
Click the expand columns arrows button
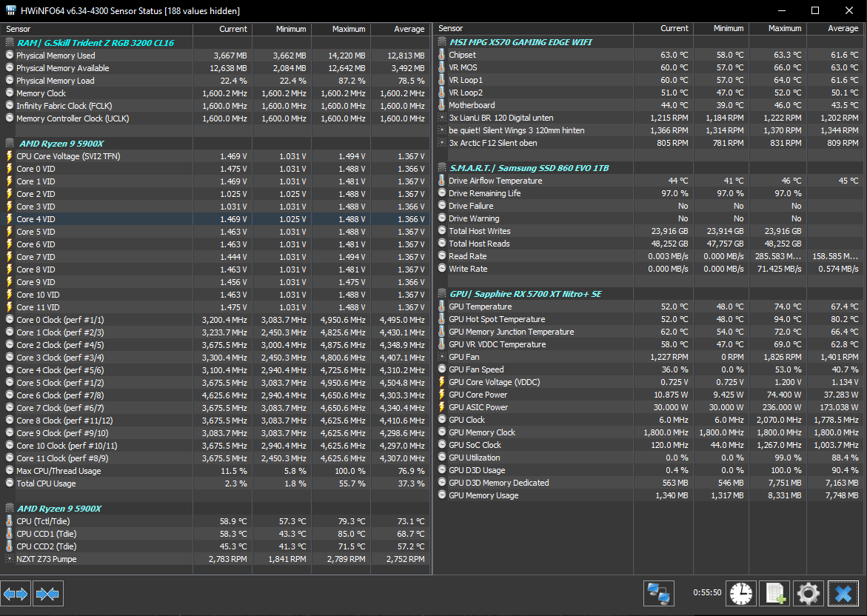point(16,594)
